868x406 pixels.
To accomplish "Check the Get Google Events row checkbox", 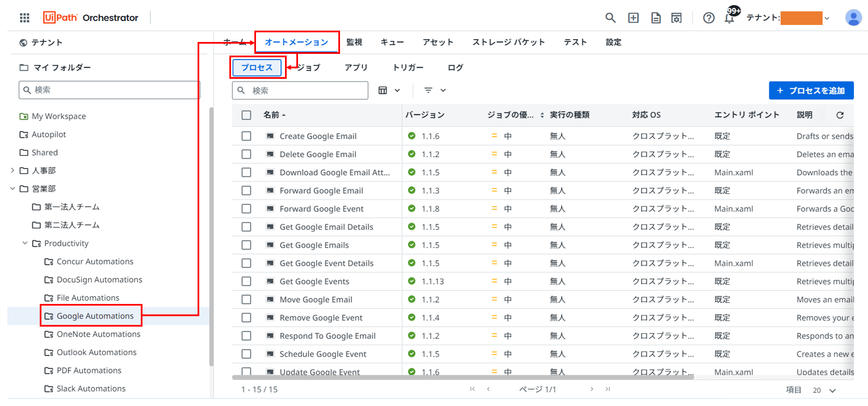I will (246, 281).
